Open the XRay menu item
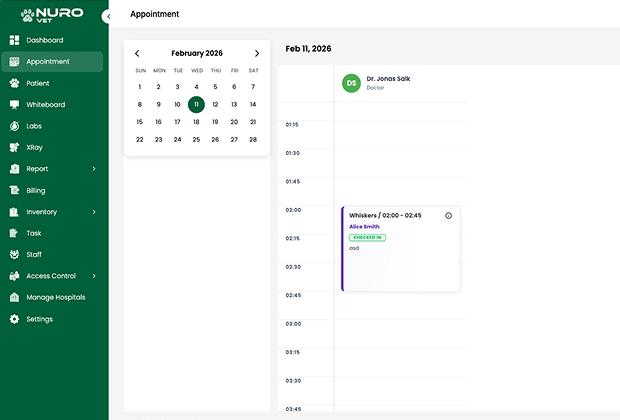 52,147
